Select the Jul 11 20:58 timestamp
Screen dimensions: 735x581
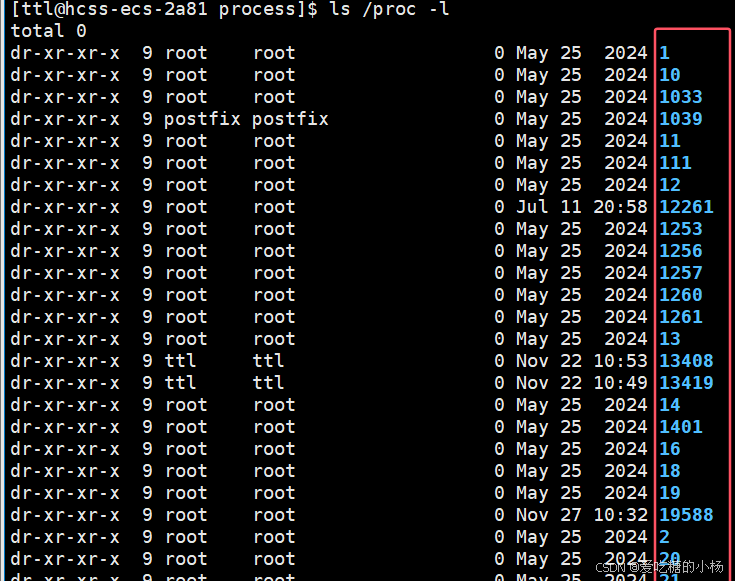[581, 207]
